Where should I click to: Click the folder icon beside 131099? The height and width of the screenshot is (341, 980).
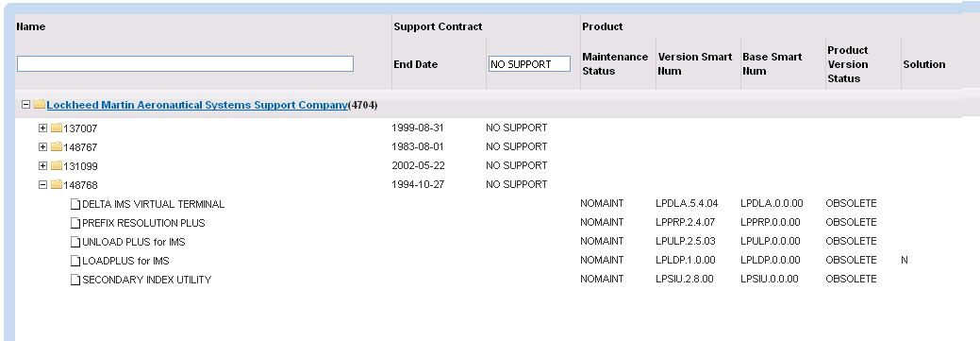pyautogui.click(x=57, y=166)
